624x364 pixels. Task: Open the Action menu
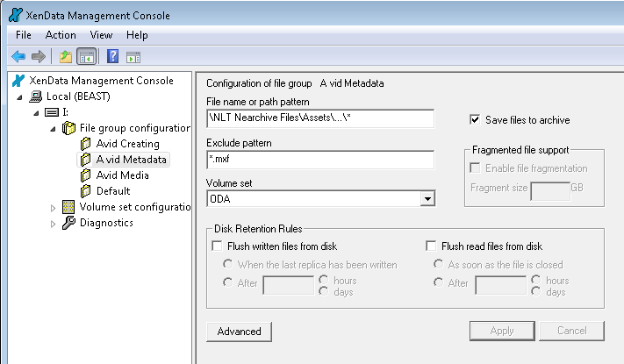tap(61, 35)
